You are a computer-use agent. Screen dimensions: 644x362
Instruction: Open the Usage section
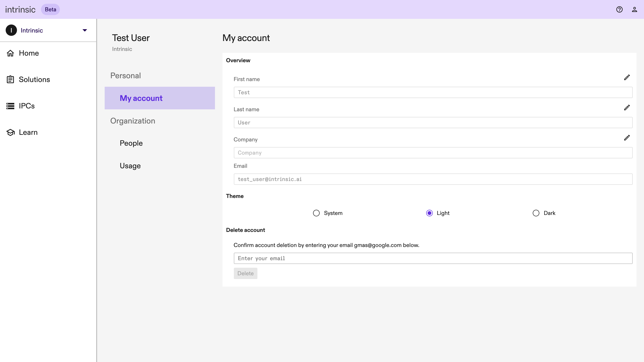click(130, 166)
